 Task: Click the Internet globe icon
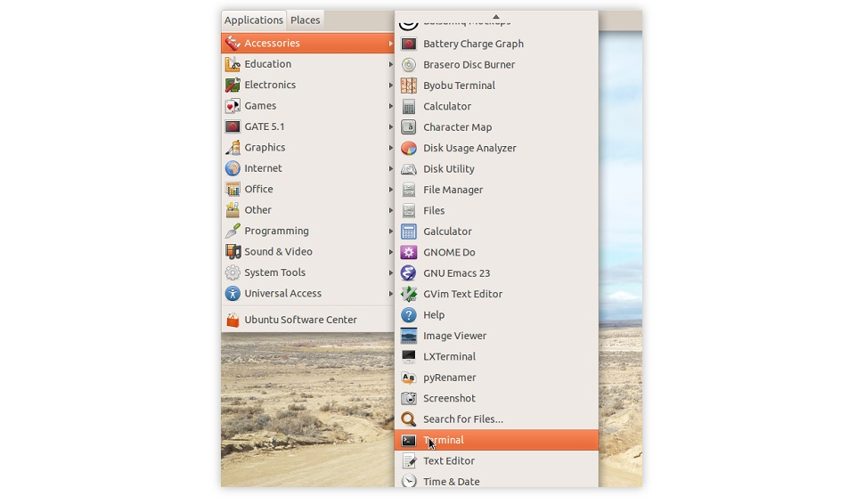point(233,168)
